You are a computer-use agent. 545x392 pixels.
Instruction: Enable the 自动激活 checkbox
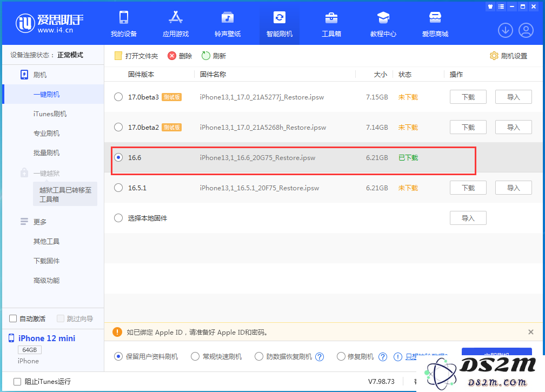[x=13, y=318]
